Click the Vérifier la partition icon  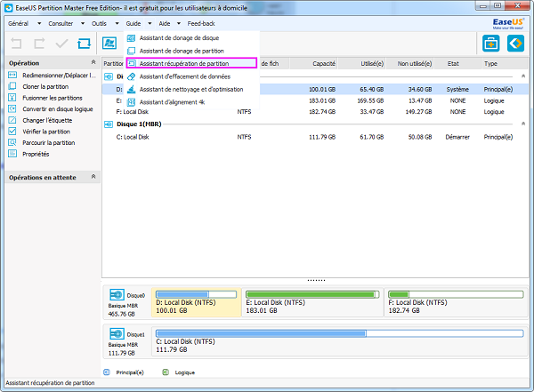(12, 132)
